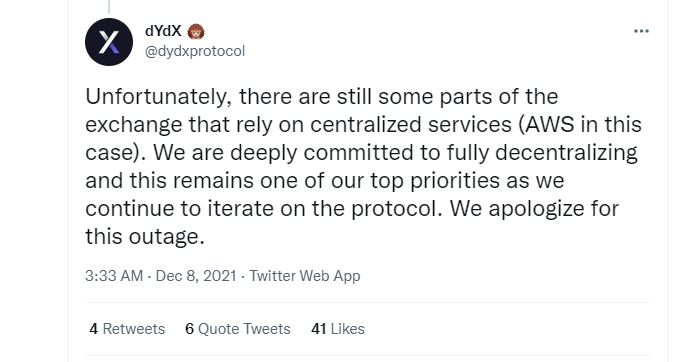View the 6 Quote Tweets list
This screenshot has width=694, height=362.
(238, 329)
